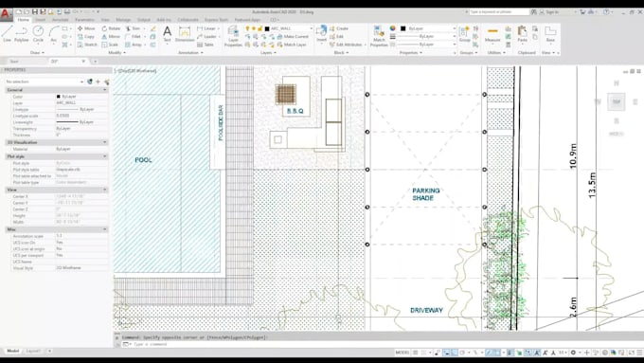The width and height of the screenshot is (644, 363).
Task: Collapse the General properties section
Action: click(x=105, y=90)
